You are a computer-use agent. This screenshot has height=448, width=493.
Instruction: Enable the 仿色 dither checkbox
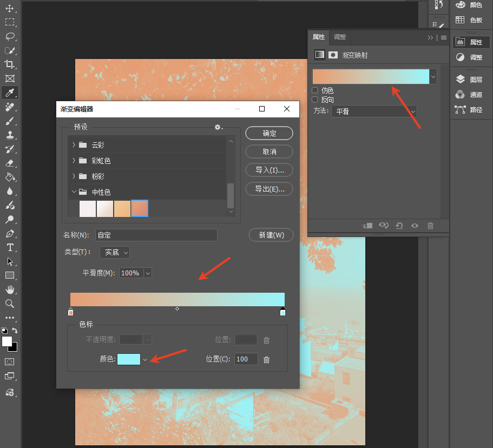pos(315,90)
